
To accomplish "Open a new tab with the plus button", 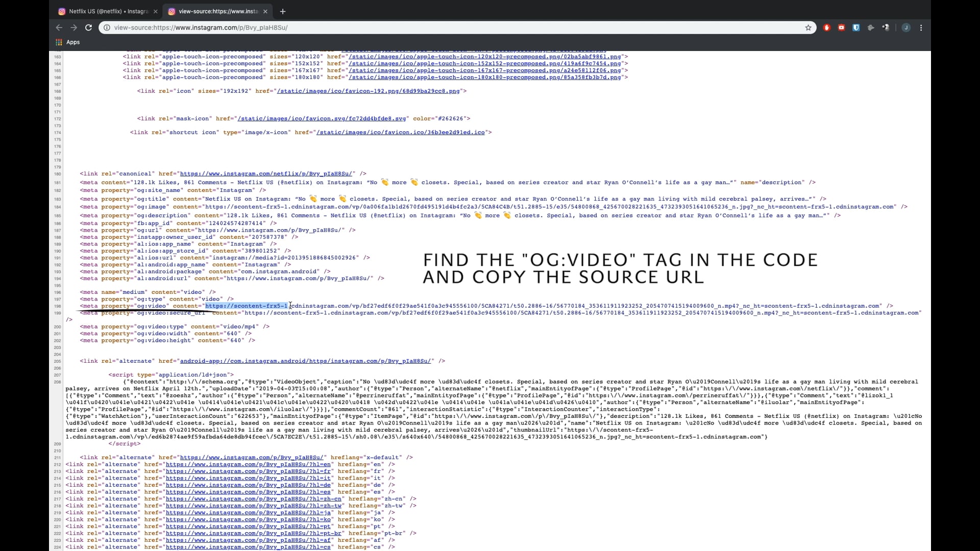I will (x=283, y=11).
